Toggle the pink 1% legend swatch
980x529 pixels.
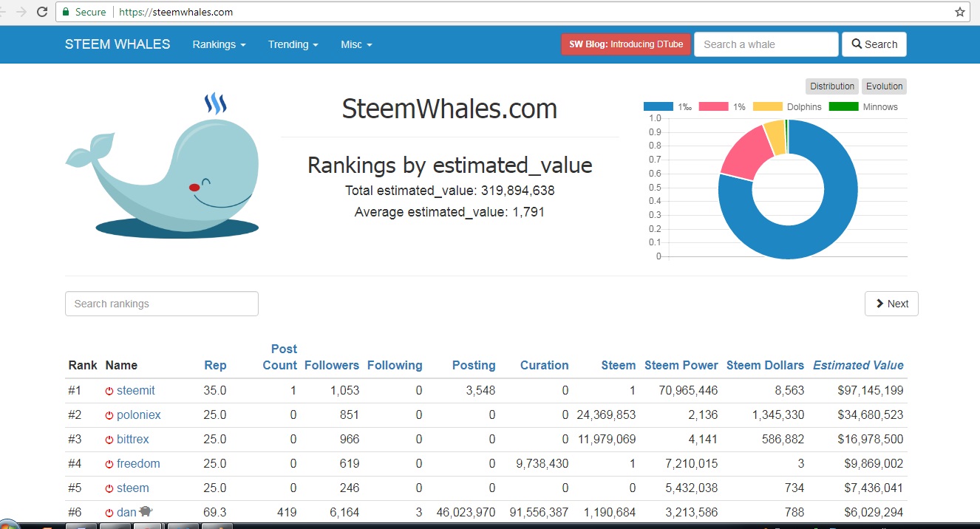(713, 107)
